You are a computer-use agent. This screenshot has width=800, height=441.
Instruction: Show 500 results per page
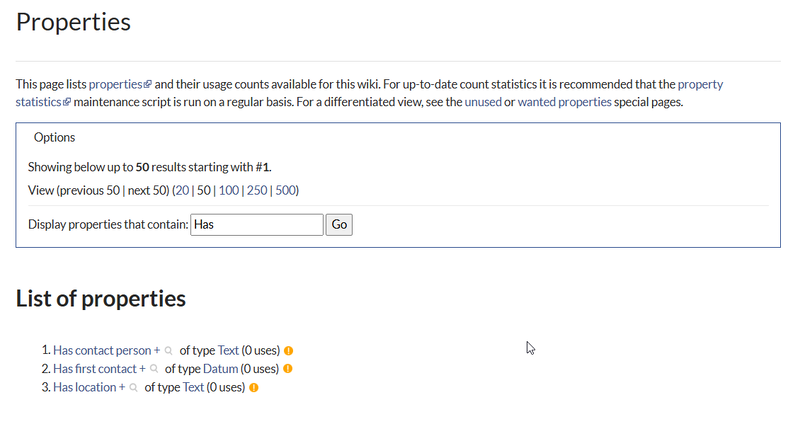tap(286, 190)
